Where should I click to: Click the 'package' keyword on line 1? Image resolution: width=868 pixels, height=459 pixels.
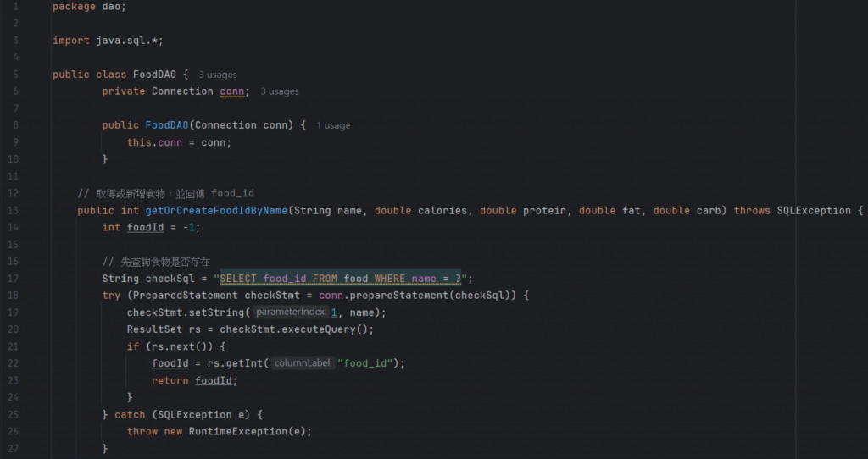75,7
